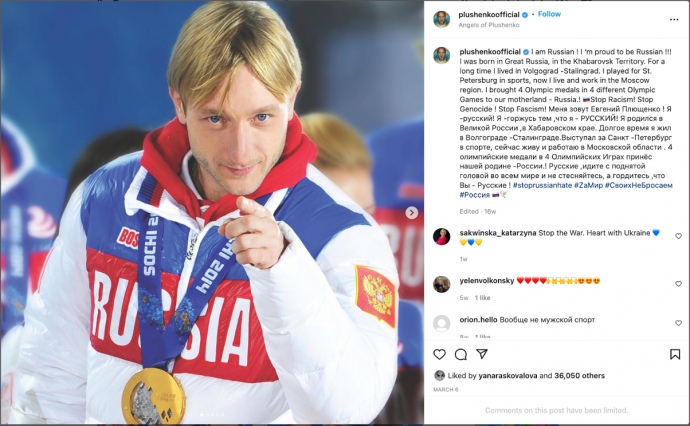Open sakwinska_katarzyna's profile name
The height and width of the screenshot is (426, 690).
[498, 233]
